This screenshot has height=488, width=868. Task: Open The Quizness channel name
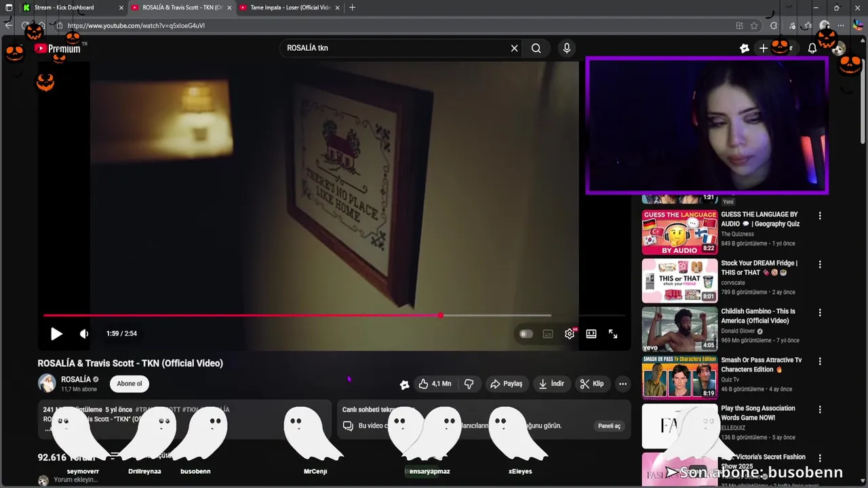pyautogui.click(x=737, y=234)
